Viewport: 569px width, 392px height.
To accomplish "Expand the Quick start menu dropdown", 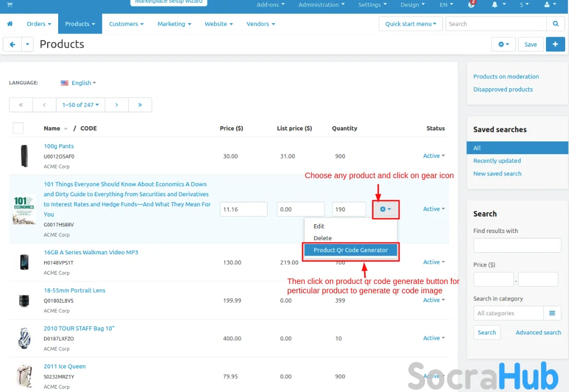I will pyautogui.click(x=411, y=24).
